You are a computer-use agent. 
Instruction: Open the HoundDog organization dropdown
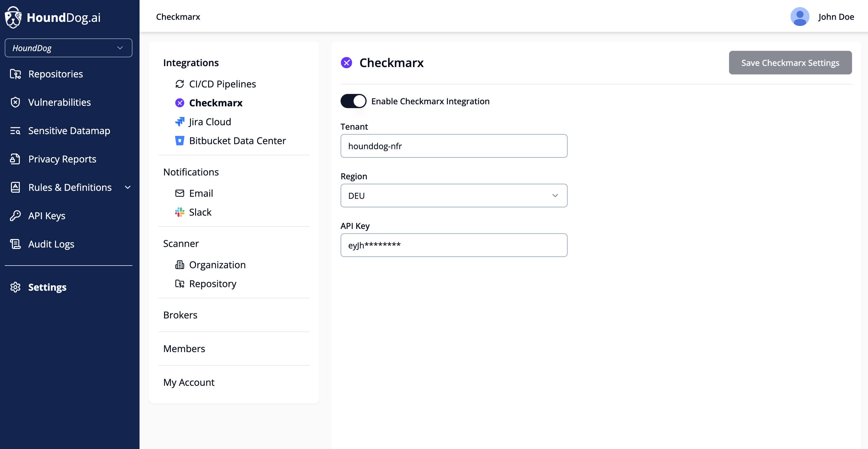(68, 48)
